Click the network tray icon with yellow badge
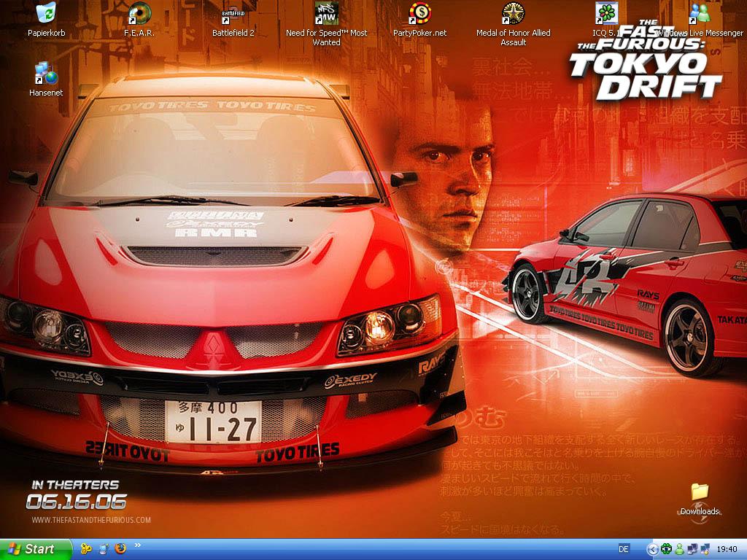 click(705, 550)
